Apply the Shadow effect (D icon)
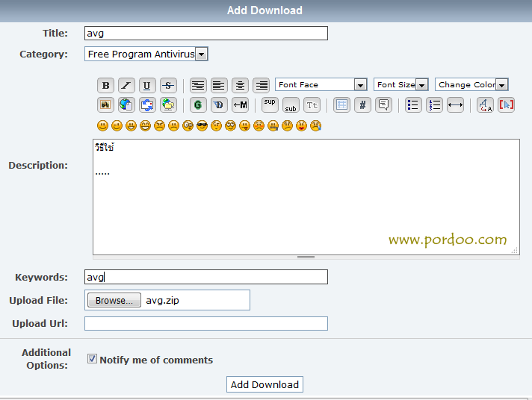 pyautogui.click(x=219, y=104)
